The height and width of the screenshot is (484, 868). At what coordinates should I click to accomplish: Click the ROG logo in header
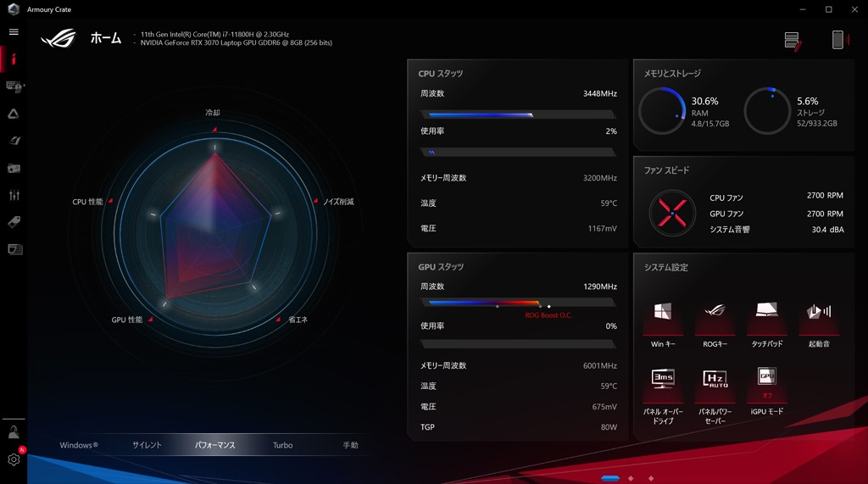click(58, 38)
